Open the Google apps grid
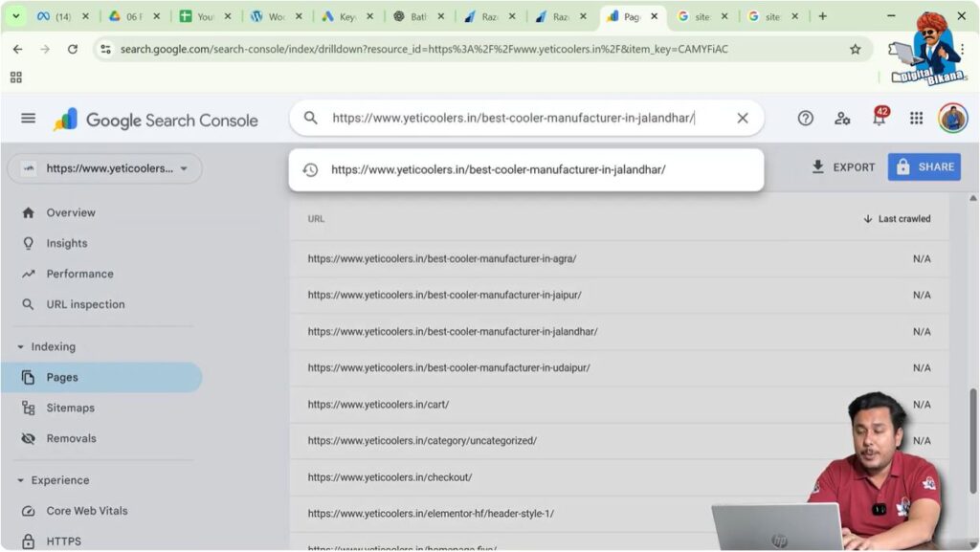 click(x=916, y=118)
